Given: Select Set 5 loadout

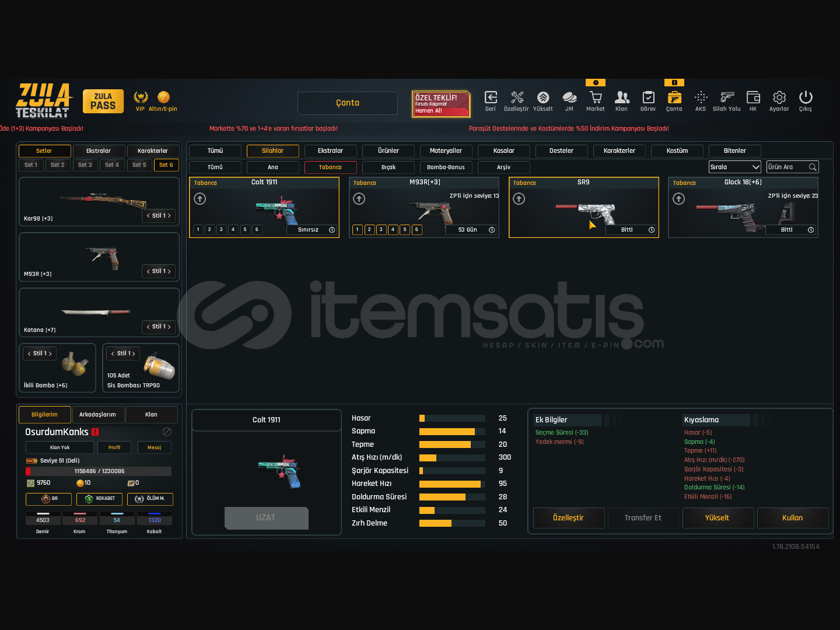Looking at the screenshot, I should [x=139, y=165].
